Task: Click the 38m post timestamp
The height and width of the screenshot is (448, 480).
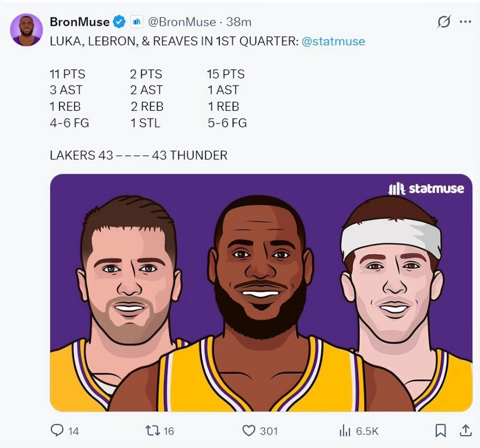Action: pyautogui.click(x=239, y=22)
